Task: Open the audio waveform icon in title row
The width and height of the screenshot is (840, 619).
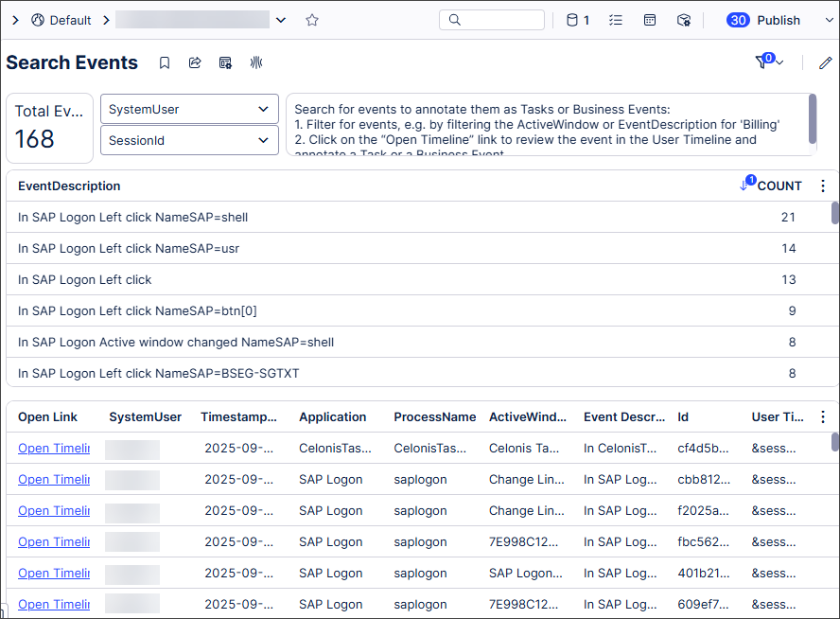Action: [x=255, y=63]
